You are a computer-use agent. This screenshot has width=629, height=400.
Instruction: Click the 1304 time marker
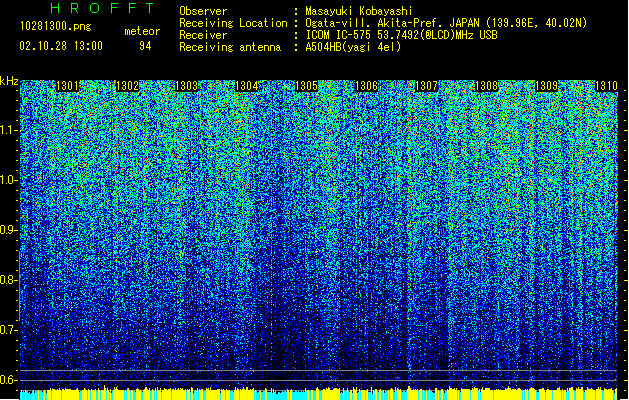247,86
